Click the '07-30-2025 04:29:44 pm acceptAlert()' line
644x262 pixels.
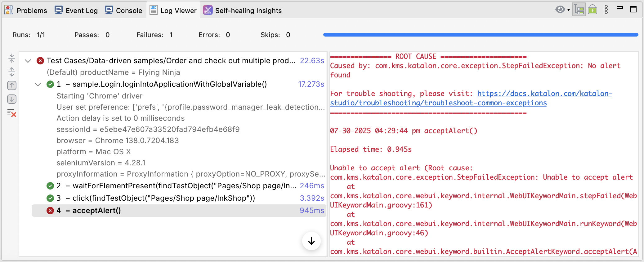point(404,131)
